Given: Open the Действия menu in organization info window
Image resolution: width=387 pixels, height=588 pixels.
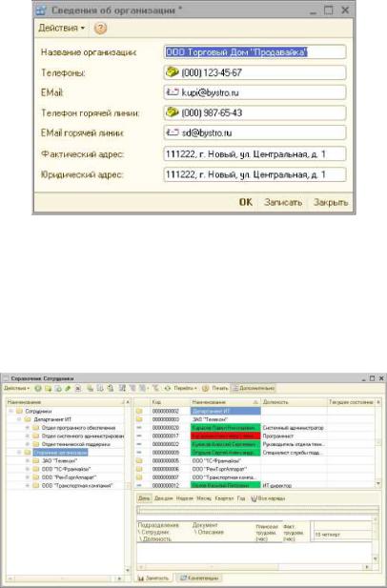Looking at the screenshot, I should point(62,29).
